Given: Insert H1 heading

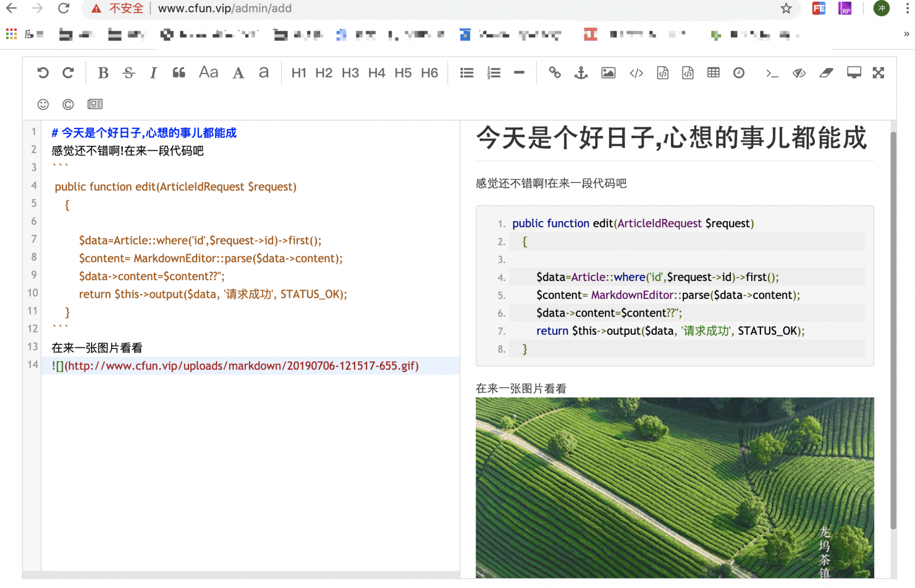Looking at the screenshot, I should pyautogui.click(x=298, y=73).
